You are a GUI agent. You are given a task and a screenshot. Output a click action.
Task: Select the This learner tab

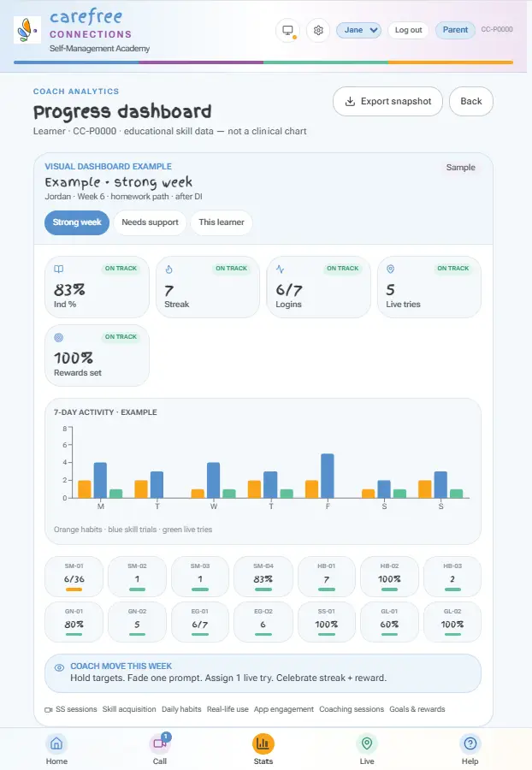222,222
